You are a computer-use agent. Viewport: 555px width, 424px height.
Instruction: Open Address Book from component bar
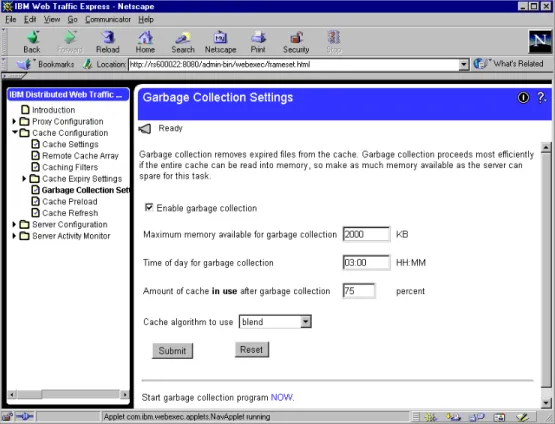click(499, 417)
